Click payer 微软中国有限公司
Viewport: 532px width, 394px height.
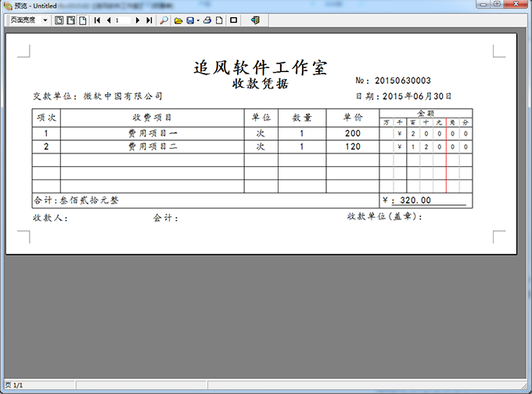point(123,96)
